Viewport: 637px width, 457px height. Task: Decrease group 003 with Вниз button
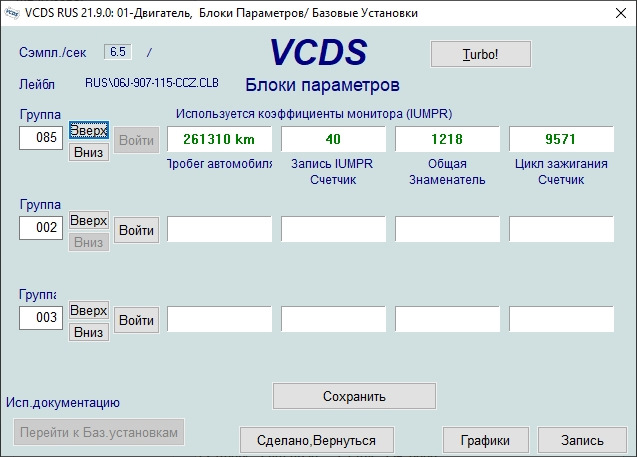pos(89,332)
